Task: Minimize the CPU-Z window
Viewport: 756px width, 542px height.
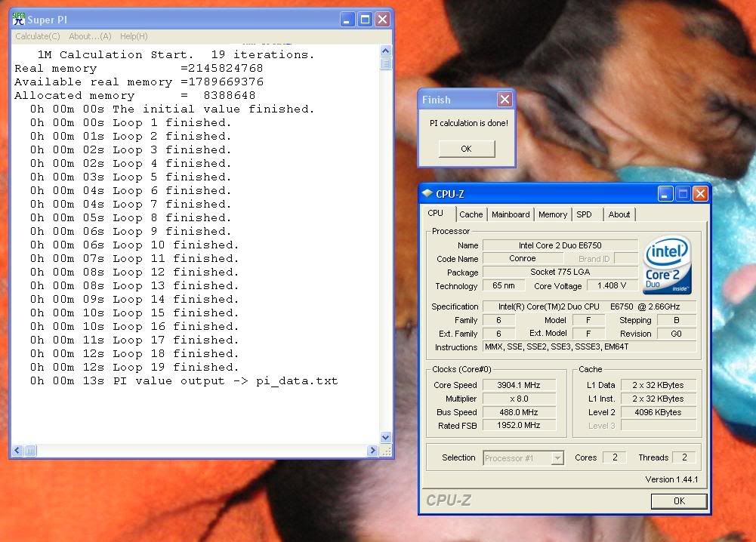Action: pos(665,194)
